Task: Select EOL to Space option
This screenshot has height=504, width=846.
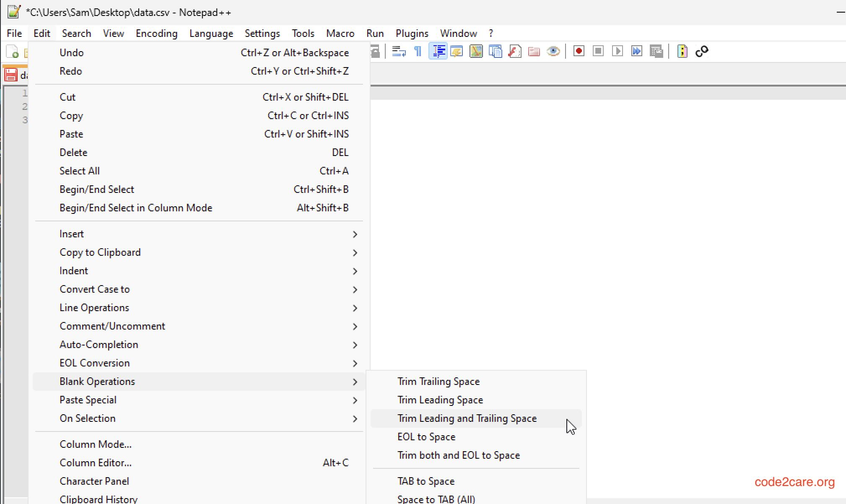Action: [x=426, y=436]
